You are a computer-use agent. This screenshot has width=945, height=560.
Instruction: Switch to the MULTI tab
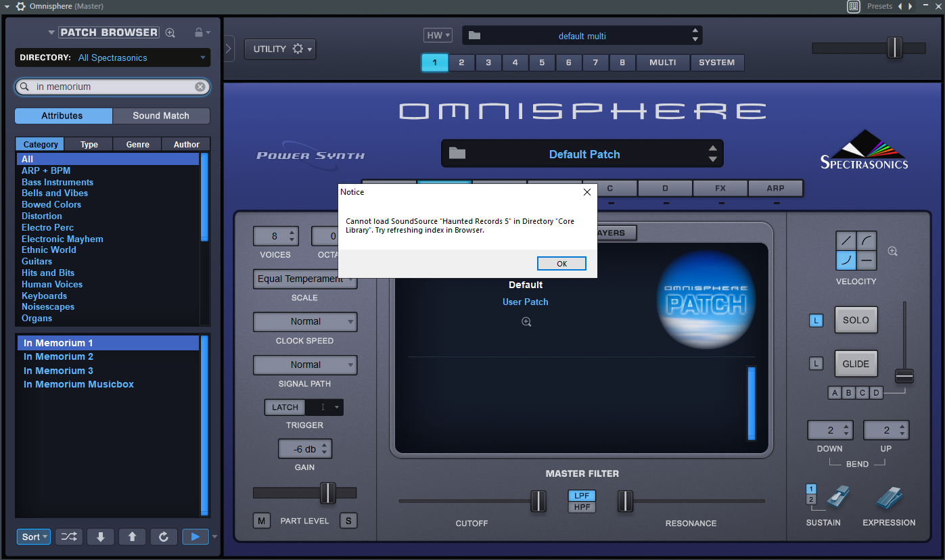(663, 62)
